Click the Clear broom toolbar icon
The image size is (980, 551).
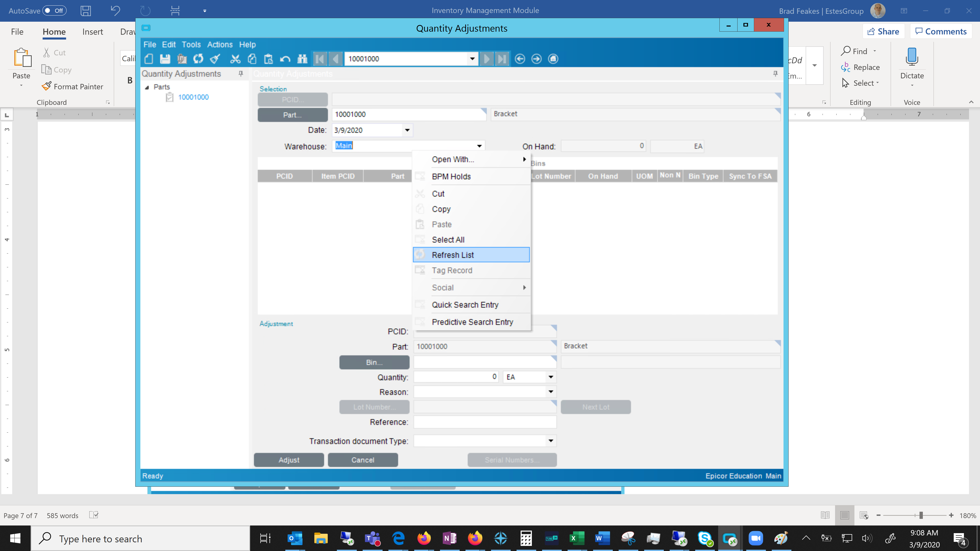(x=215, y=59)
